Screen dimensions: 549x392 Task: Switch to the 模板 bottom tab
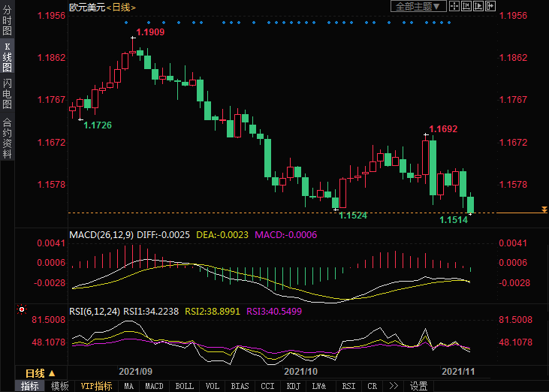coord(59,386)
